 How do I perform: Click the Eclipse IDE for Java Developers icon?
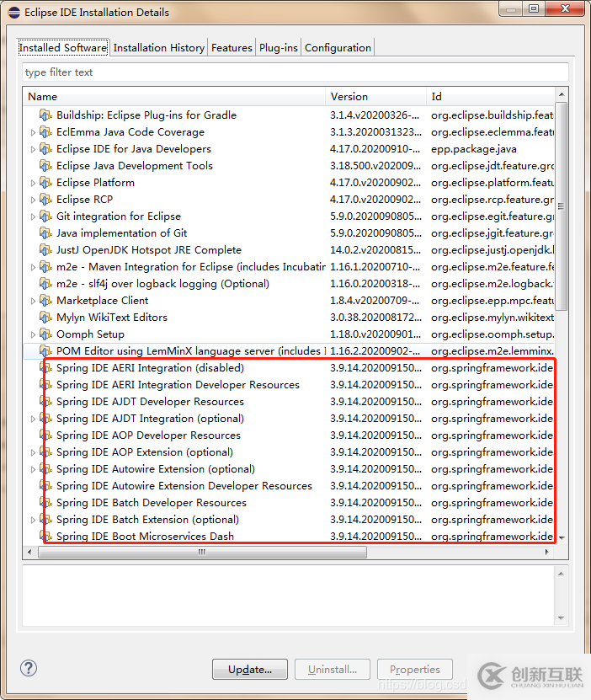[x=45, y=149]
